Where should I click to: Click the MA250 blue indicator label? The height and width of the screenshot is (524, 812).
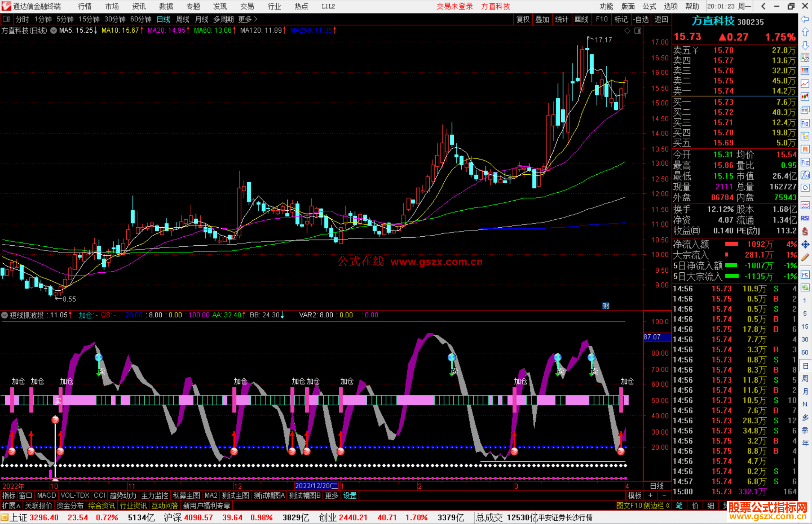(x=311, y=30)
